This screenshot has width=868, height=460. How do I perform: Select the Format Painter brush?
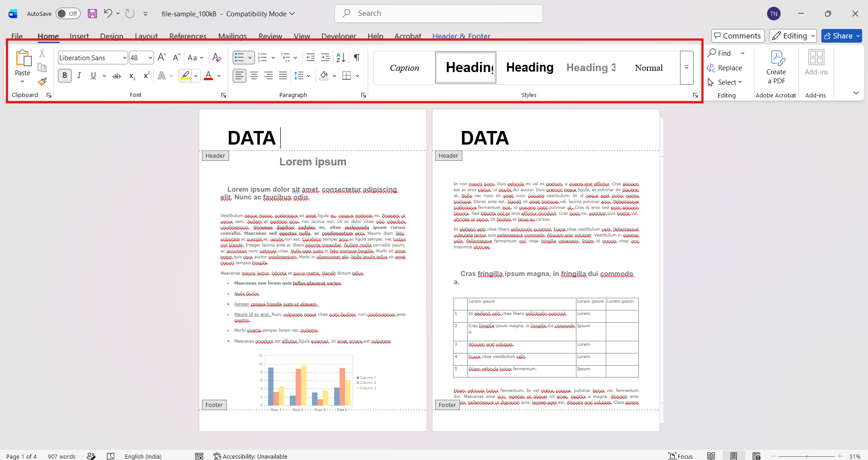tap(42, 82)
